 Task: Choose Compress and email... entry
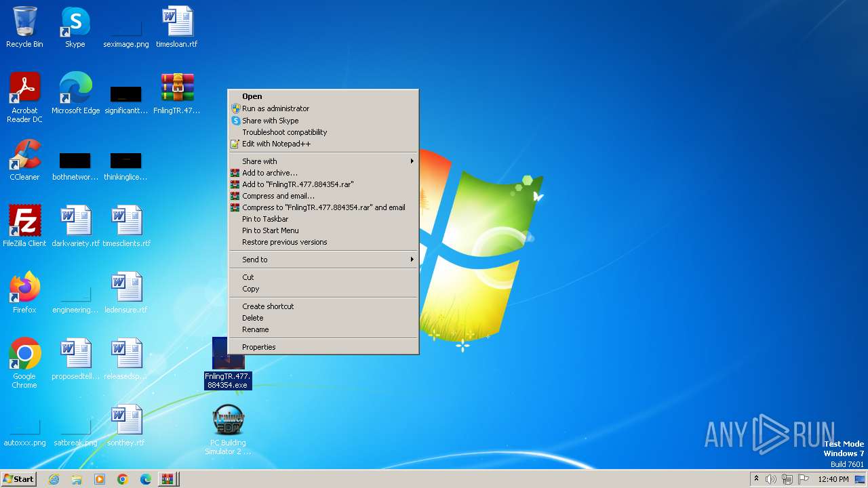(x=323, y=196)
